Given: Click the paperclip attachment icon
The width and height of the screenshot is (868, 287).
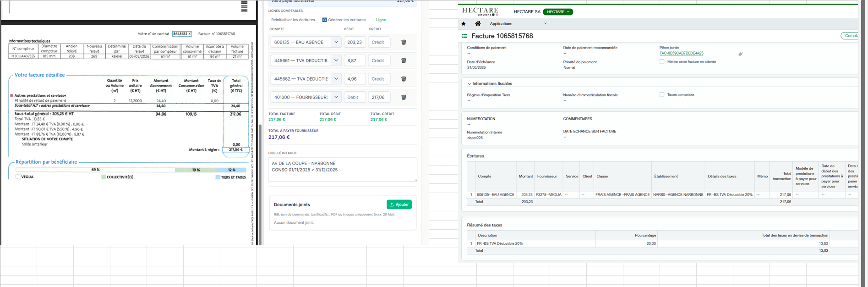Looking at the screenshot, I should [x=740, y=54].
